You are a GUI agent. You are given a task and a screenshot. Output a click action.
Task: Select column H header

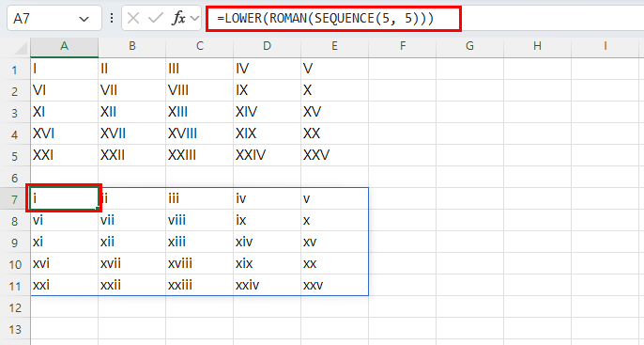[x=537, y=46]
